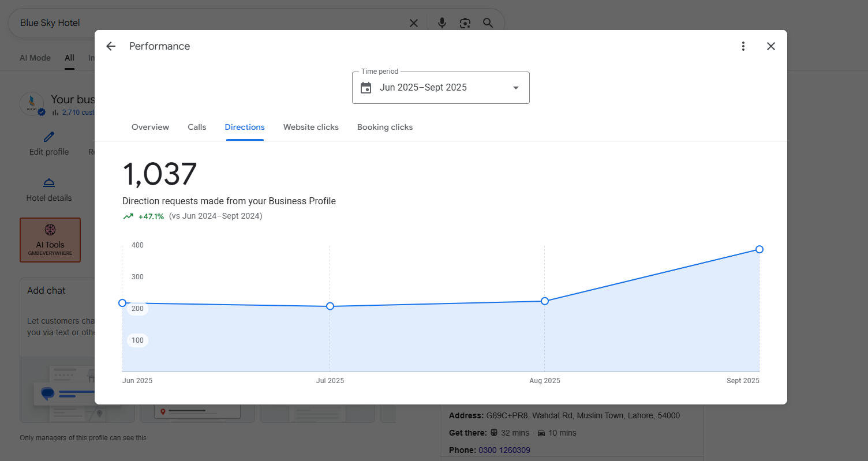Open the Jun 2025–Sept 2025 period selector
868x461 pixels.
(423, 88)
